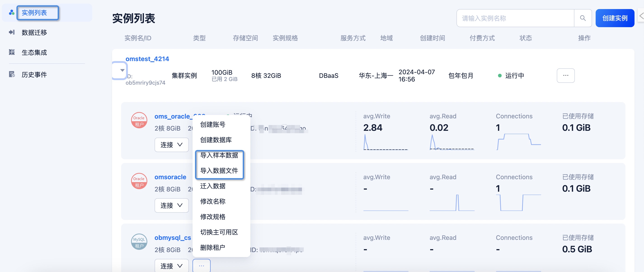Viewport: 644px width, 272px height.
Task: Open the data migration sidebar icon
Action: click(12, 32)
